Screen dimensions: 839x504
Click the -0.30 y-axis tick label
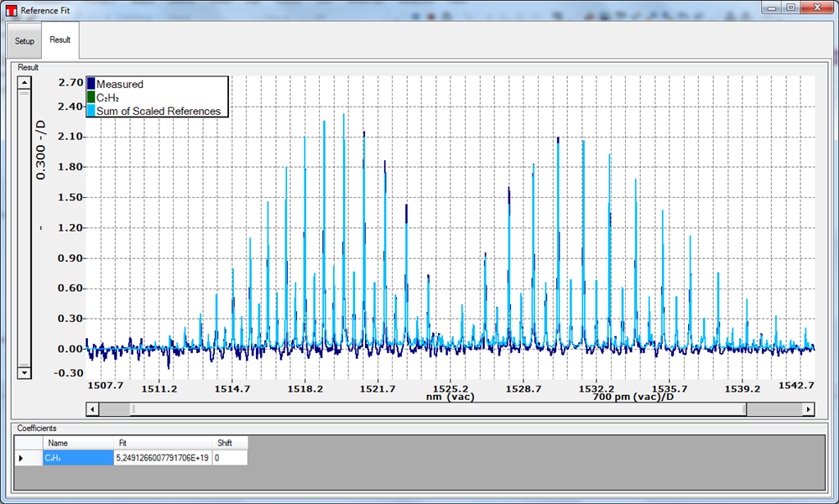[x=69, y=373]
